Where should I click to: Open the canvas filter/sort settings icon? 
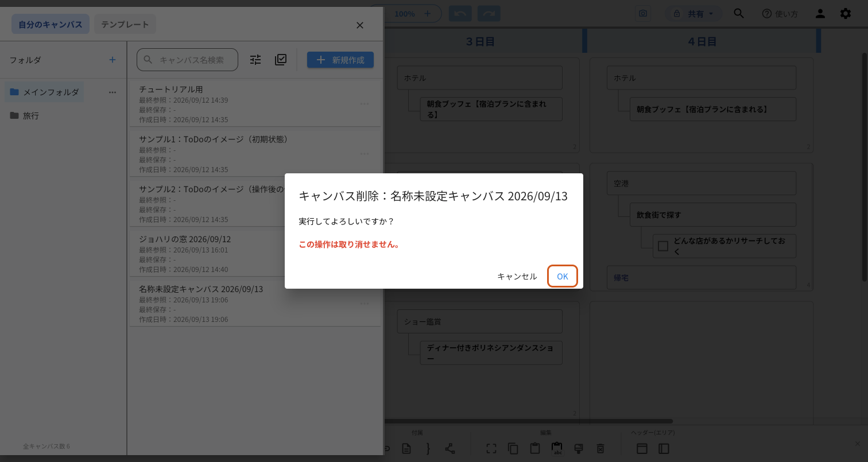click(x=255, y=60)
